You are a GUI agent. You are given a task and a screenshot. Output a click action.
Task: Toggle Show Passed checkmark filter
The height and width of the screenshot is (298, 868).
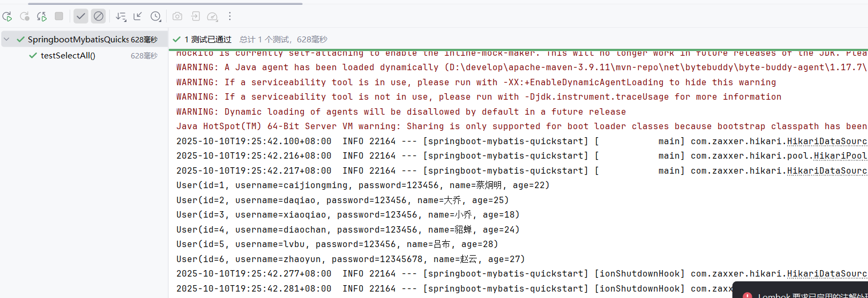tap(81, 17)
